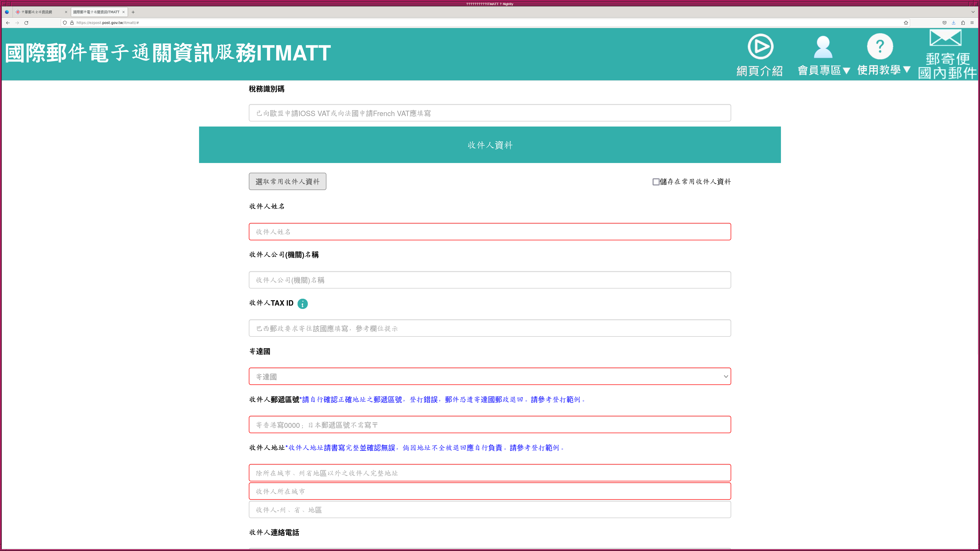Click the 使用教學 question mark icon
The height and width of the screenshot is (551, 980).
[879, 47]
